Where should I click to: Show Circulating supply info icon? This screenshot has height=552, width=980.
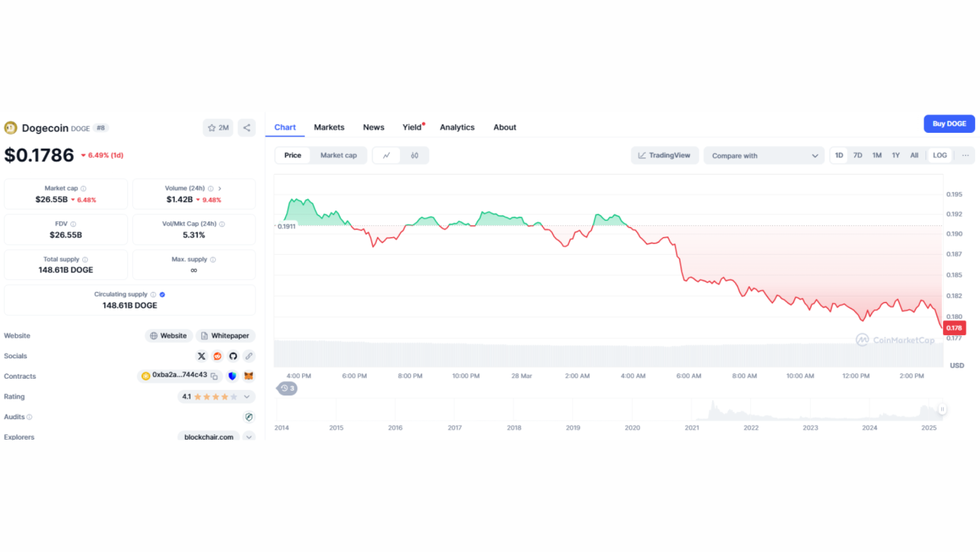tap(153, 294)
